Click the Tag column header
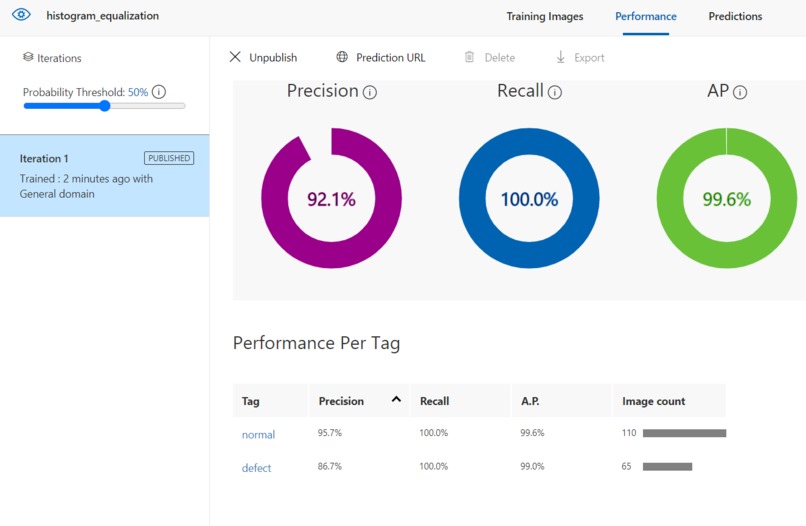Screen dimensions: 806x526 pyautogui.click(x=270, y=401)
